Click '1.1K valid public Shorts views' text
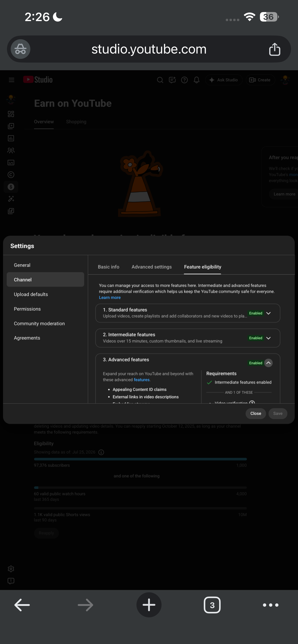 (x=62, y=514)
